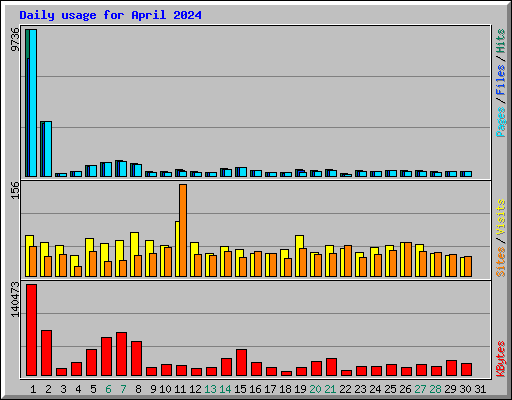512x400 pixels.
Task: Click the tallest red KBytes bar for day 1
Action: point(32,330)
